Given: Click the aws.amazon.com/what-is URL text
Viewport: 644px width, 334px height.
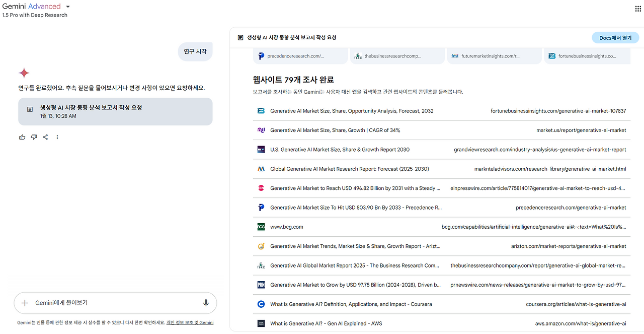Looking at the screenshot, I should (x=581, y=323).
